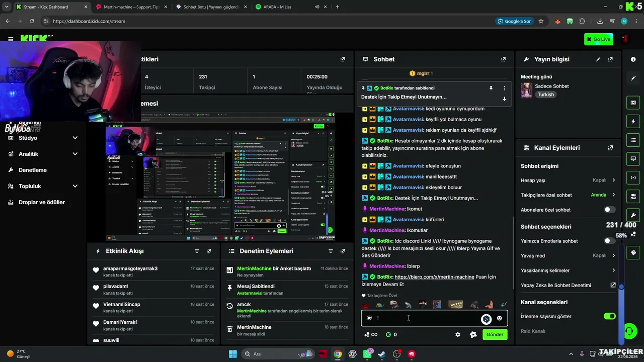Click the pencil icon in the right sidebar
Image resolution: width=644 pixels, height=362 pixels.
pos(633,78)
